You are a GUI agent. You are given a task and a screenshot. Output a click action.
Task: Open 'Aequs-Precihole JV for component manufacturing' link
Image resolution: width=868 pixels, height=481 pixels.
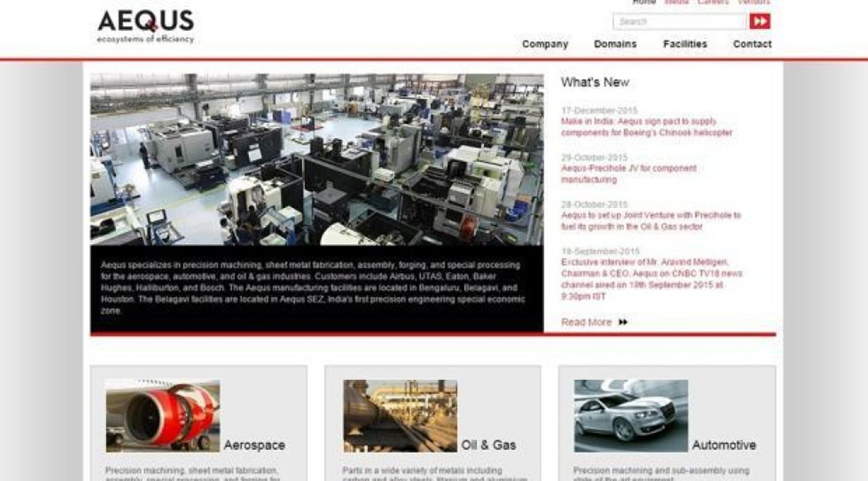coord(629,174)
